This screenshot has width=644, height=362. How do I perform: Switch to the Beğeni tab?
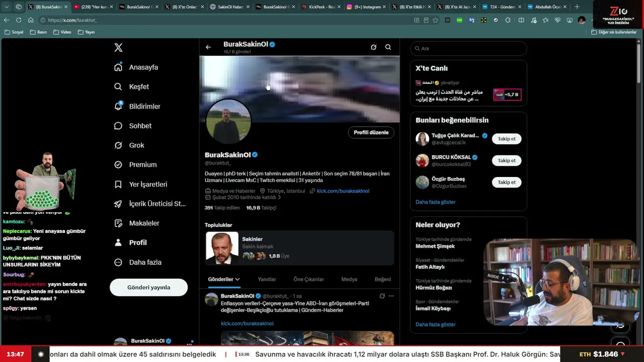click(x=383, y=280)
